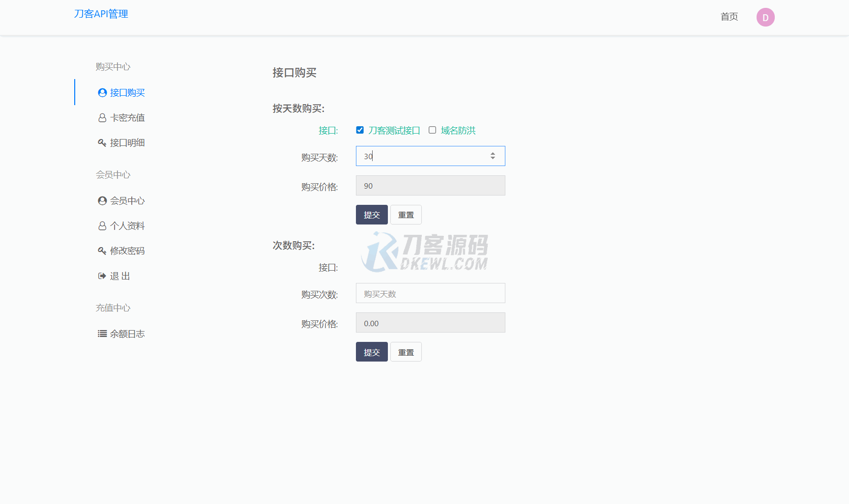849x504 pixels.
Task: Enable the 域名防洪 checkbox
Action: [432, 130]
